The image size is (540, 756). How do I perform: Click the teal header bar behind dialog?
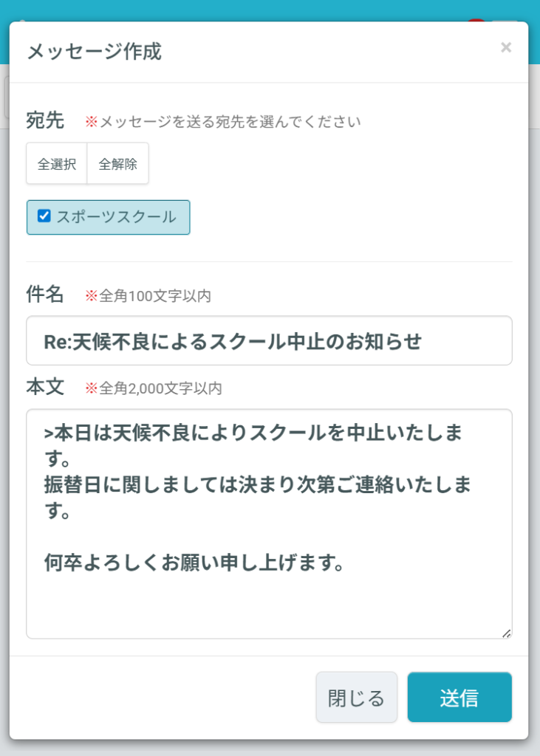270,9
